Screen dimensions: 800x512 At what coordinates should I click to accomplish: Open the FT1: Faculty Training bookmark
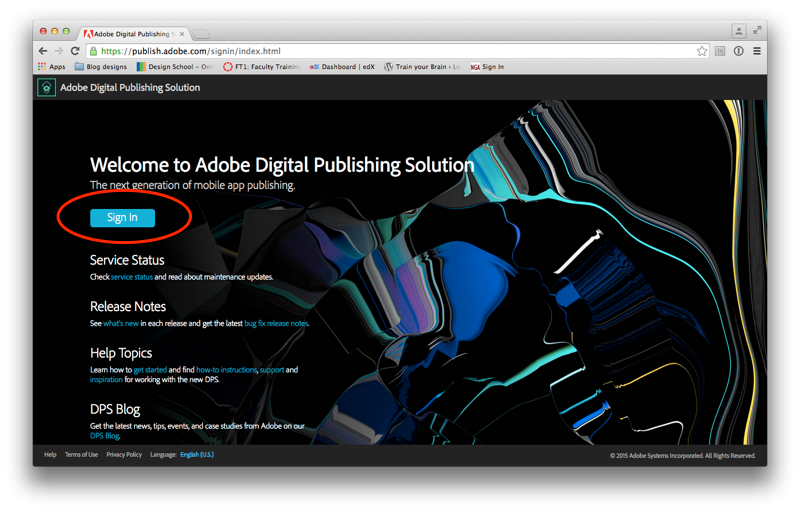tap(262, 67)
